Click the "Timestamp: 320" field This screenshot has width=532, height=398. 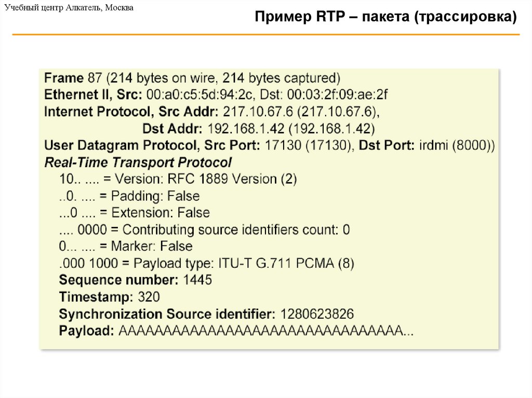(x=110, y=297)
